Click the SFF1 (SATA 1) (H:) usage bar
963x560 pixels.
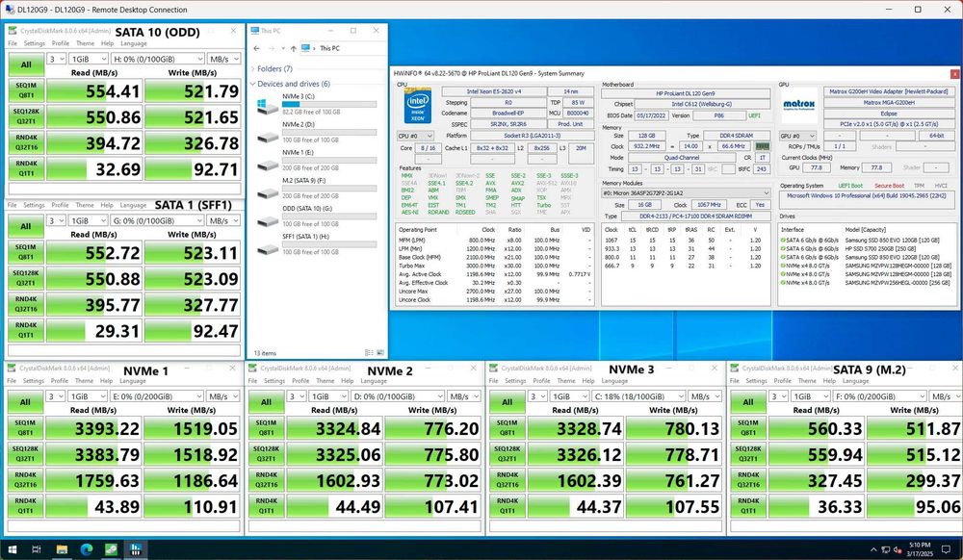[329, 244]
